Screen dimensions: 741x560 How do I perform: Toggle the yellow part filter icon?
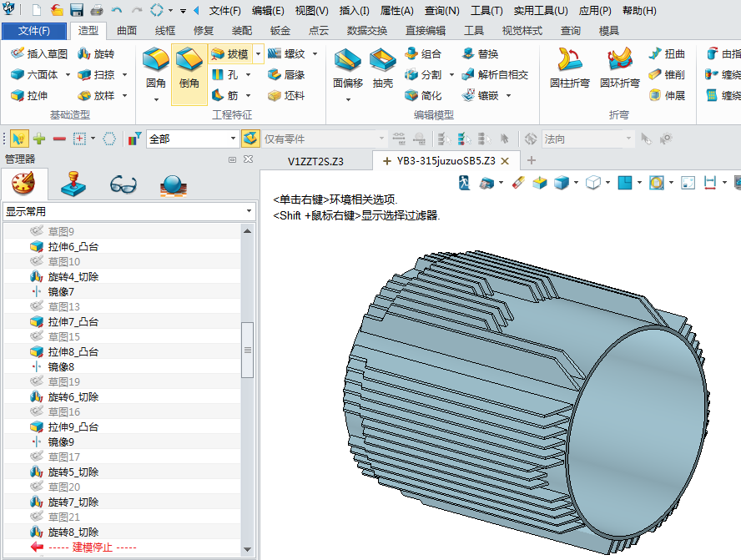pyautogui.click(x=250, y=139)
